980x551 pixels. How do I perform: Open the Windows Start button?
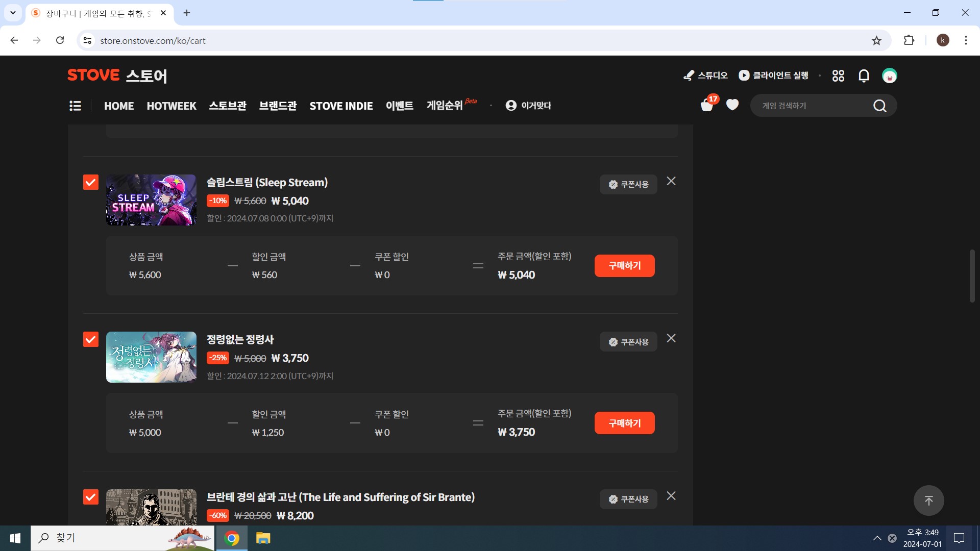click(x=15, y=538)
